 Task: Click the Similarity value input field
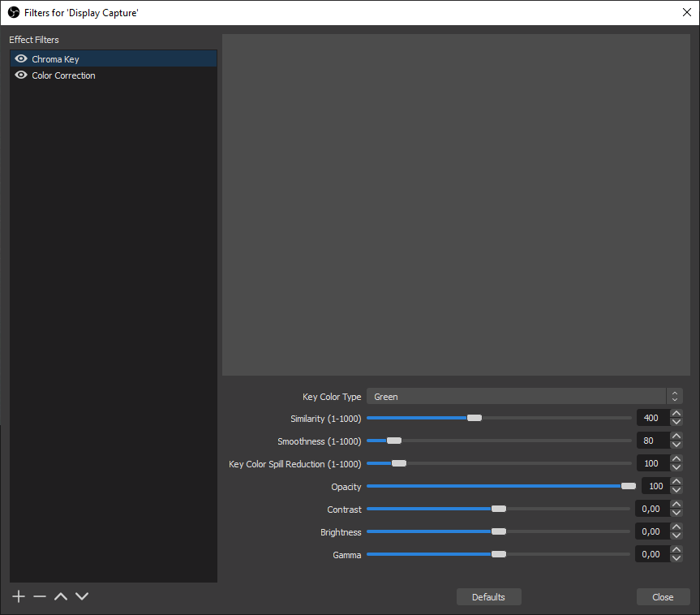point(653,418)
